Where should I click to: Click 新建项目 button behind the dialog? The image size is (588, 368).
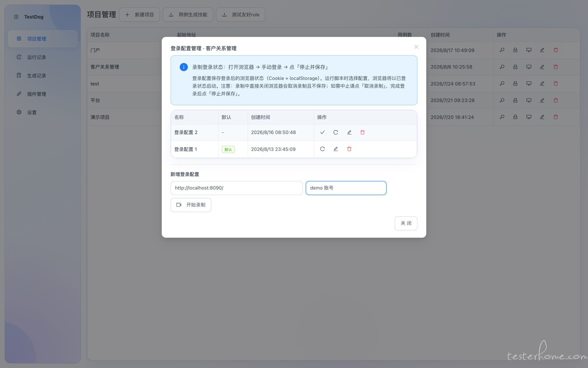(x=139, y=15)
